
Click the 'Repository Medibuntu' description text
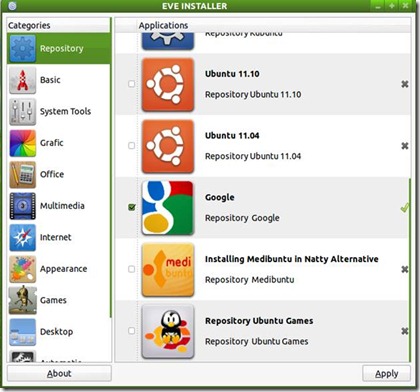pos(250,279)
